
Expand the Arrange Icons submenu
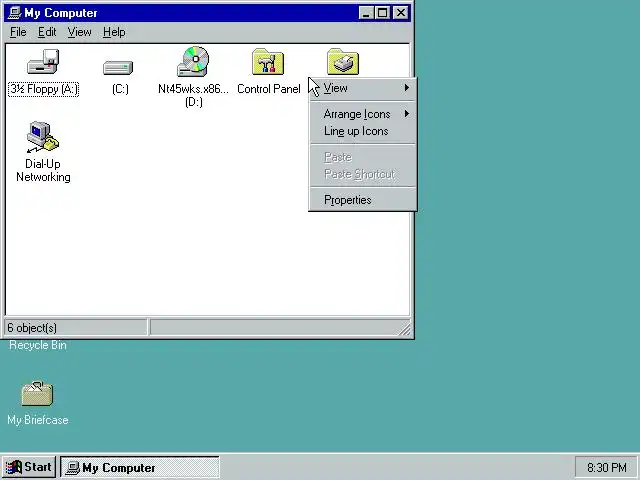362,114
